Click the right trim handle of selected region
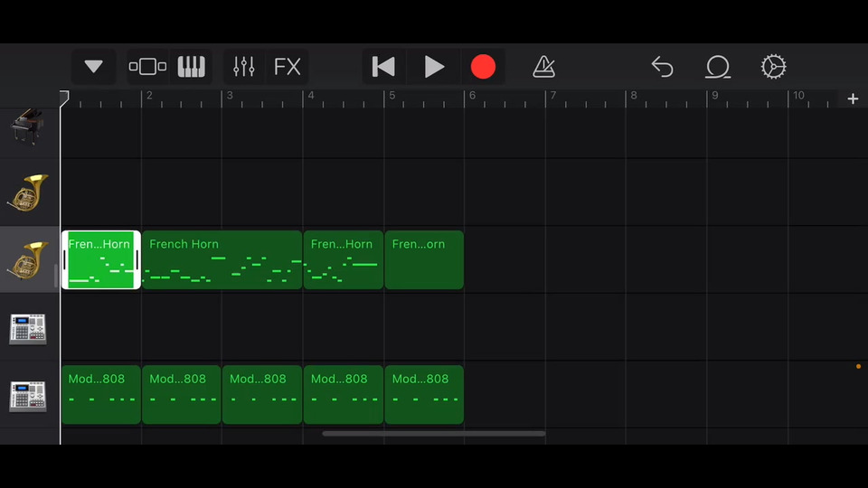 [137, 260]
